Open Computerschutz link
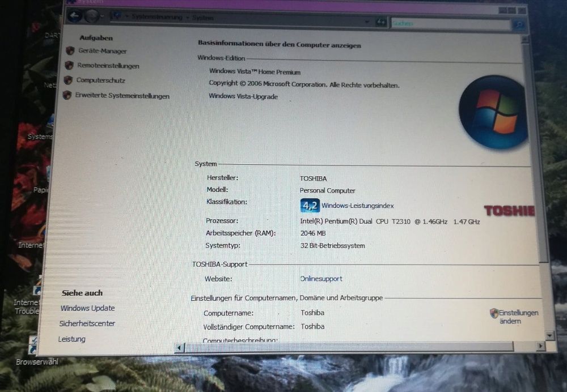This screenshot has width=567, height=392. pos(100,80)
